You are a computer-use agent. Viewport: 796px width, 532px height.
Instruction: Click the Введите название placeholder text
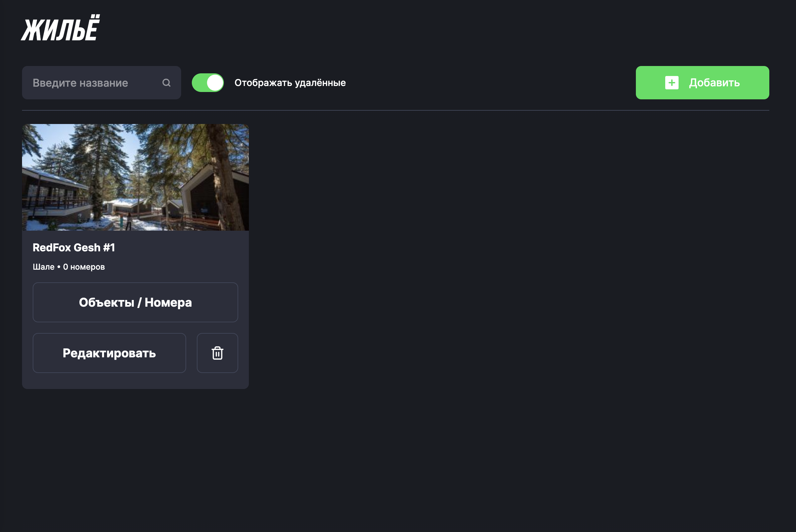pos(80,83)
